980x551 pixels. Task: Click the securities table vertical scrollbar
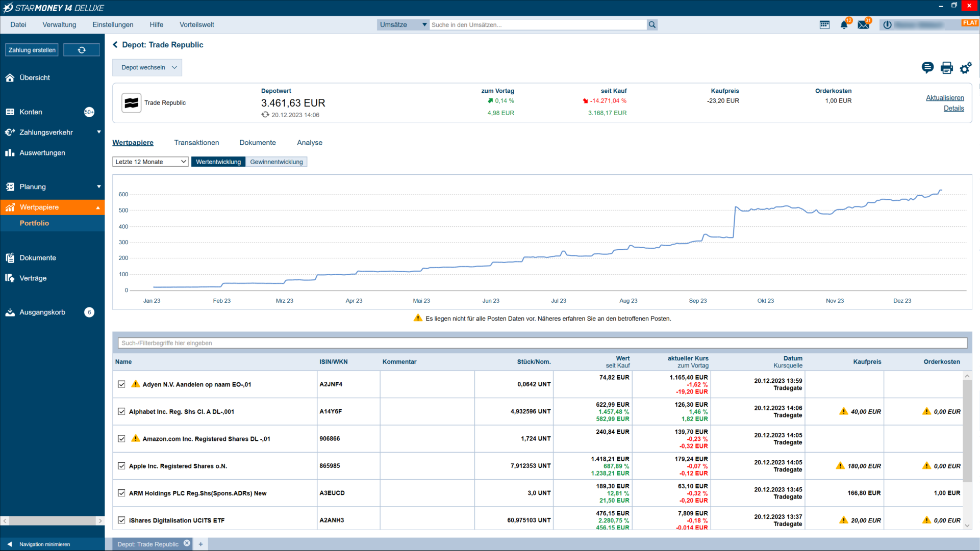967,431
